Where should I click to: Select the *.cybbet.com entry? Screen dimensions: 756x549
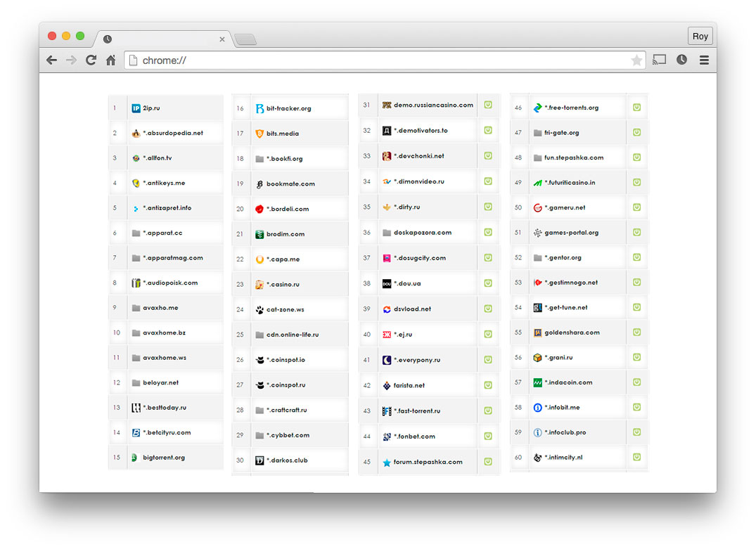click(x=290, y=435)
